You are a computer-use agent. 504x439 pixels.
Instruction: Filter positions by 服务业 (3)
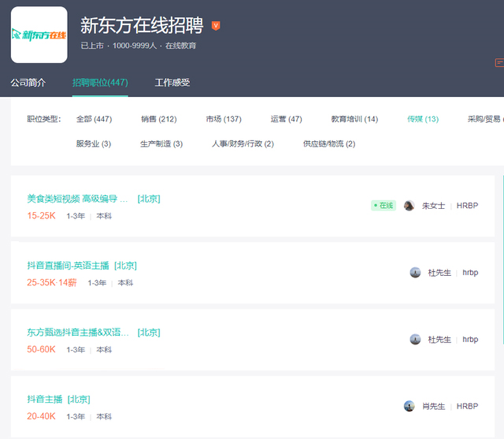coord(94,144)
